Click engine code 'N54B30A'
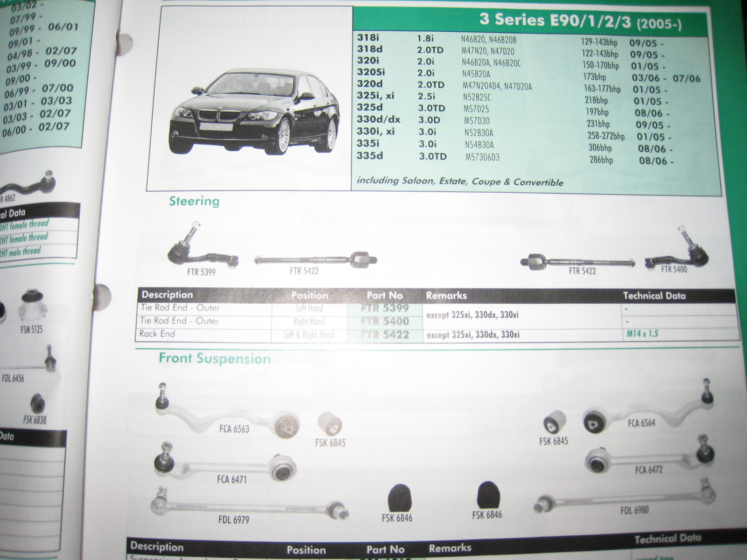 coord(479,145)
